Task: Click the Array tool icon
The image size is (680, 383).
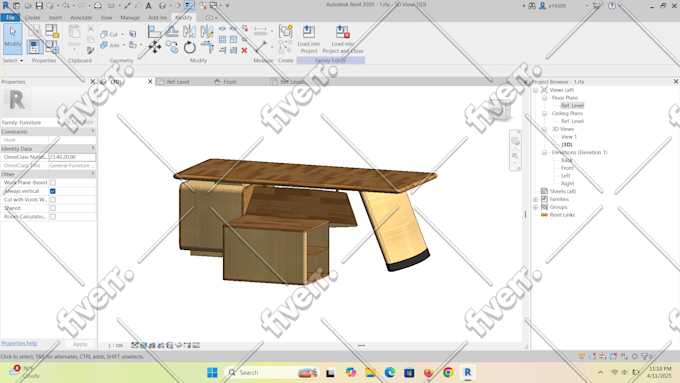Action: [x=222, y=39]
